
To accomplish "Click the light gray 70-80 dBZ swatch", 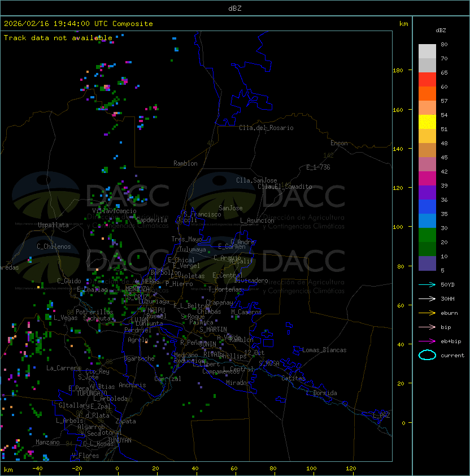I will [427, 51].
